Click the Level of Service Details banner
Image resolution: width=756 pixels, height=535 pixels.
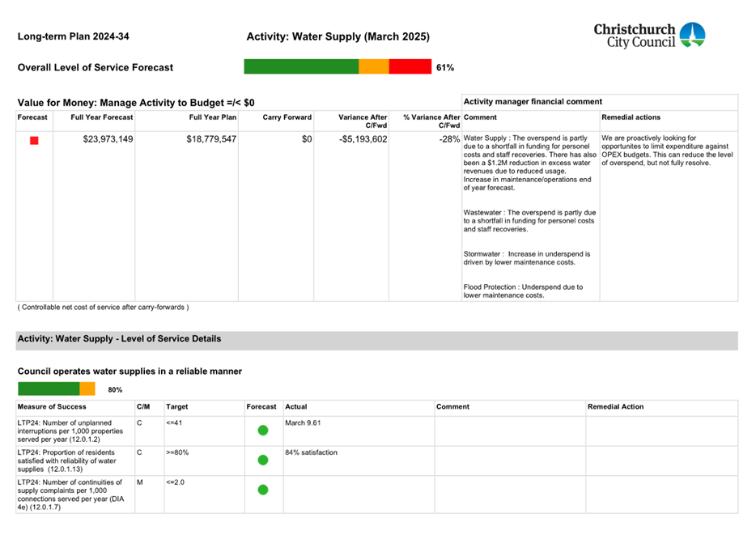coord(376,340)
